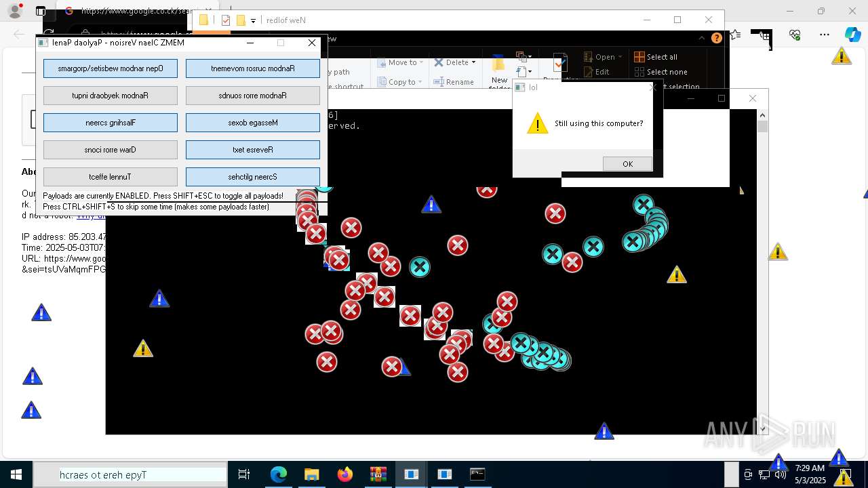Launch Firefox from the taskbar
The width and height of the screenshot is (868, 488).
point(345,474)
